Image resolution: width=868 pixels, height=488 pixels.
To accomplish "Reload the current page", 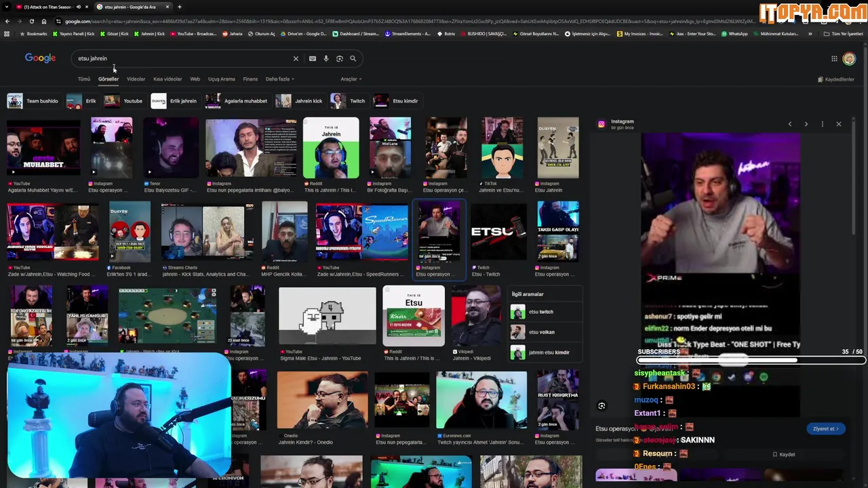I will tap(31, 21).
